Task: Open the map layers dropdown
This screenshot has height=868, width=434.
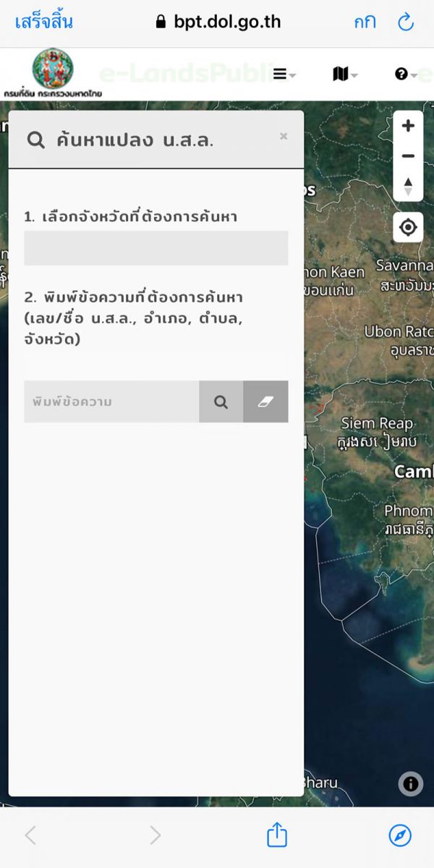Action: [344, 74]
